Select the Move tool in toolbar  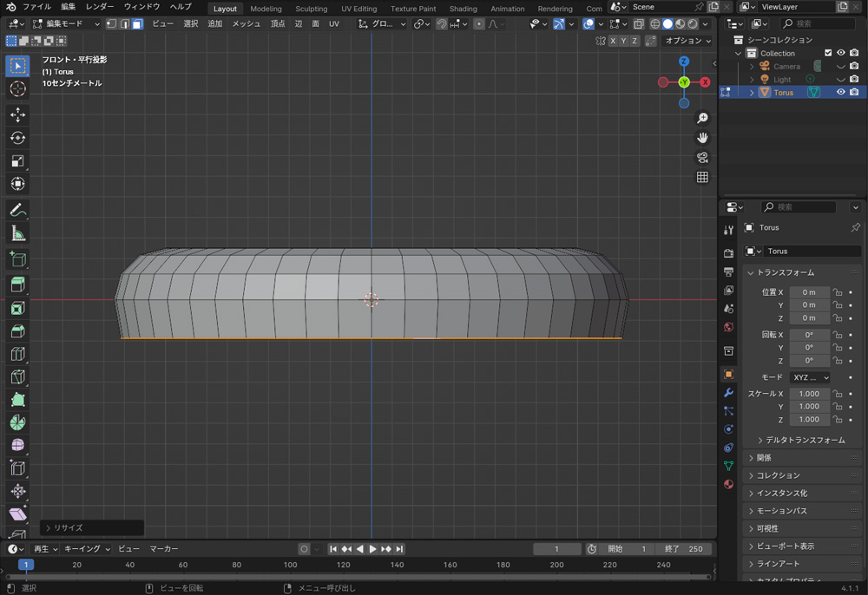(x=17, y=114)
